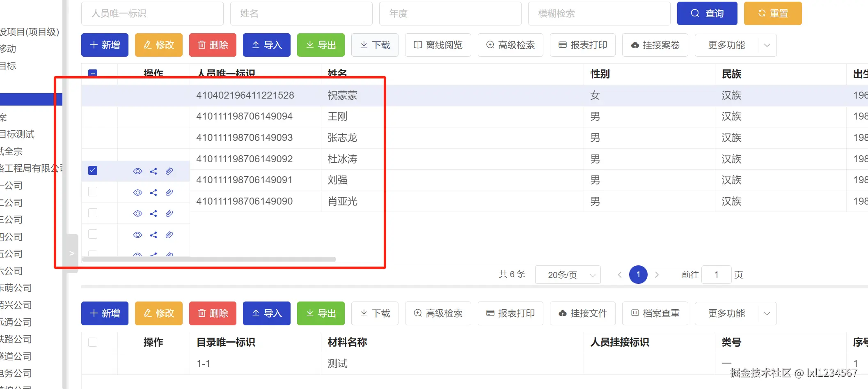Click the 档案查重 duplicate check button
The width and height of the screenshot is (868, 389).
655,313
